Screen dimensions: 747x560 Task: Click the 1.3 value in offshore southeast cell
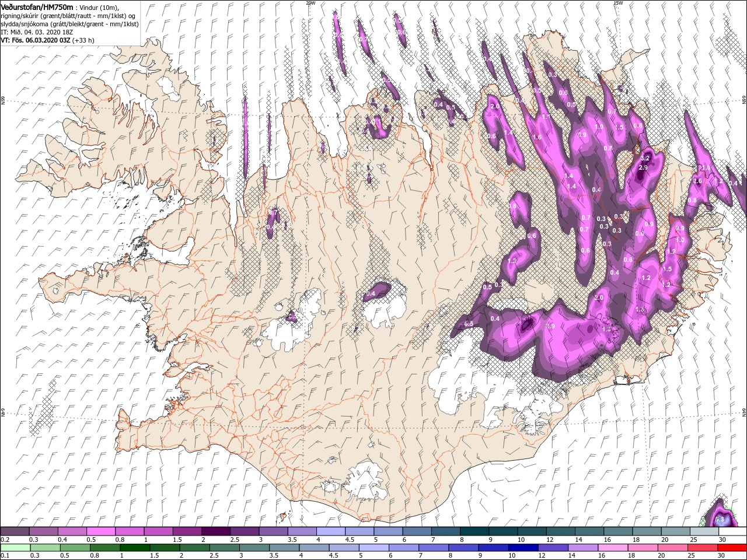point(720,519)
